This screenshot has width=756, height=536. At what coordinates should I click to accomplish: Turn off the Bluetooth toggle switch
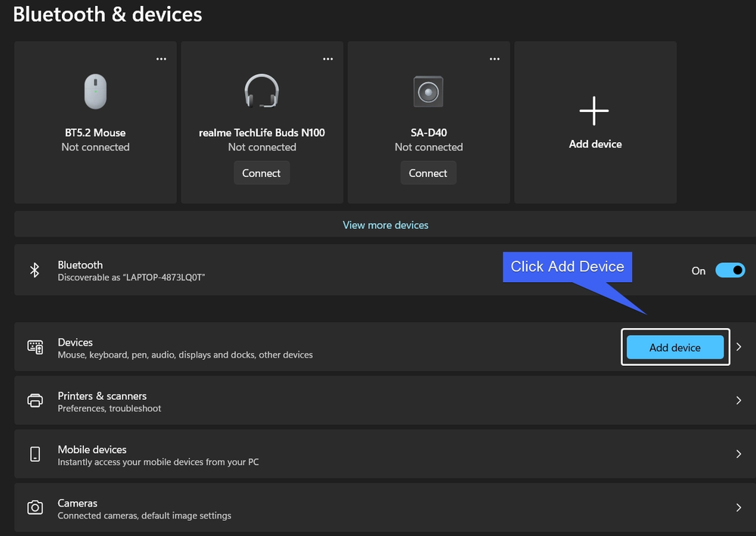730,271
